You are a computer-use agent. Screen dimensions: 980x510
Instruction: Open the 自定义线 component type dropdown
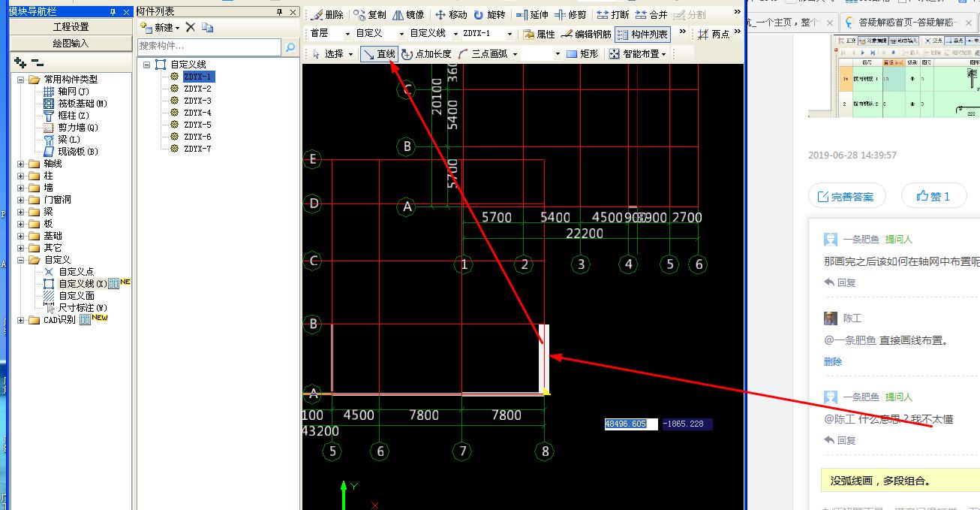coord(455,34)
